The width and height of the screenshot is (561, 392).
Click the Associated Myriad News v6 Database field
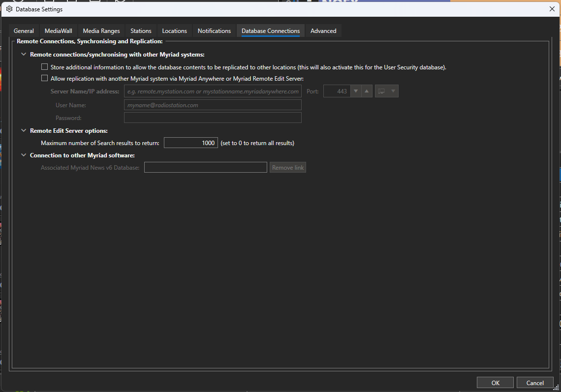[205, 167]
